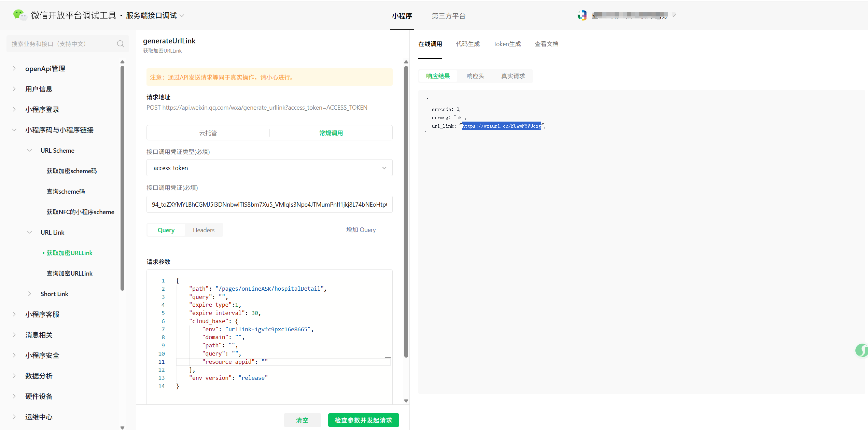
Task: Open the 服务端接口调试 header dropdown arrow
Action: click(182, 16)
